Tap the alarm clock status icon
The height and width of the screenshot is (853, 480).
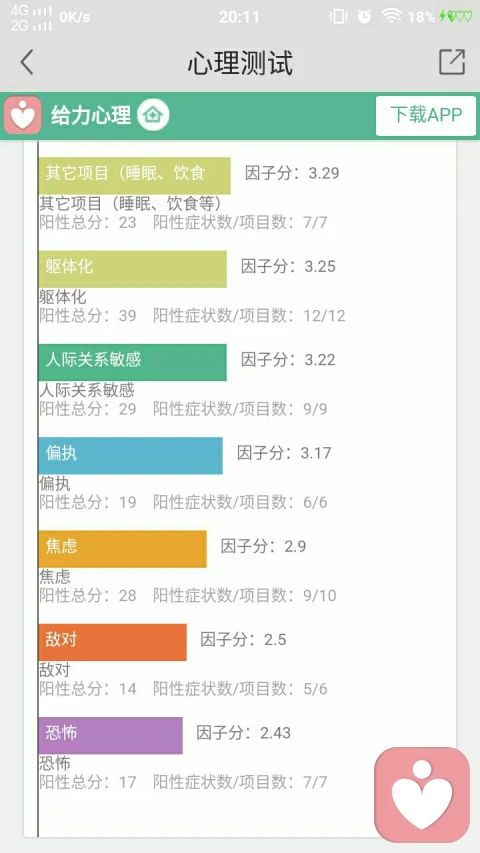tap(364, 16)
